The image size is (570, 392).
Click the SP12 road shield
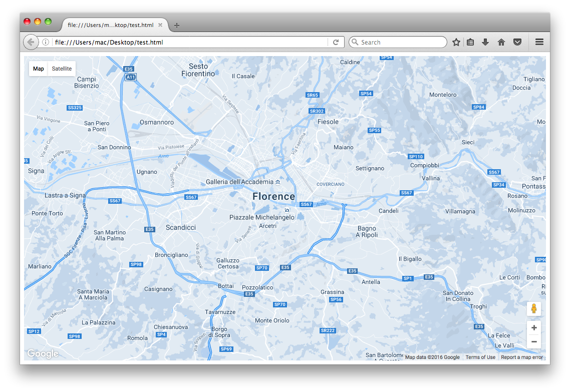click(34, 331)
